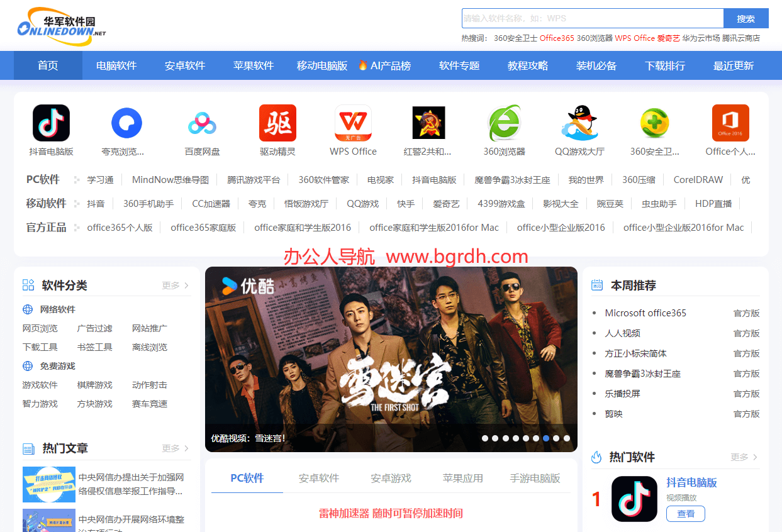Open the 360手机助手 link
Screen dimensions: 782x532
point(148,204)
